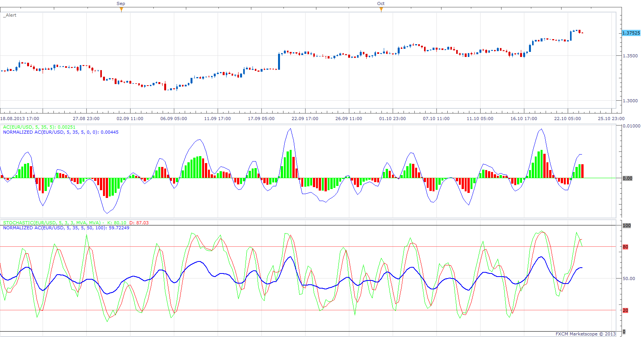Click the Oct month marker arrow
644x337 pixels.
tap(381, 9)
